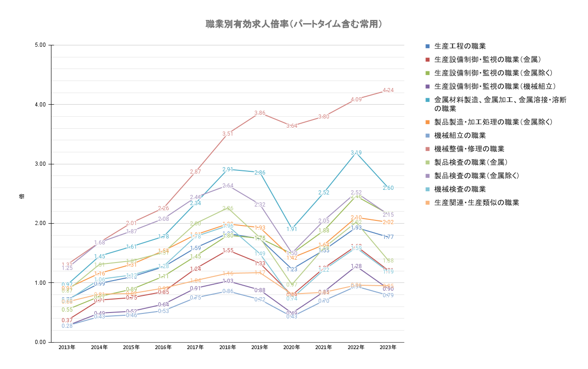This screenshot has width=588, height=369.
Task: Select the 機械組立の職業 legend label
Action: (x=460, y=136)
